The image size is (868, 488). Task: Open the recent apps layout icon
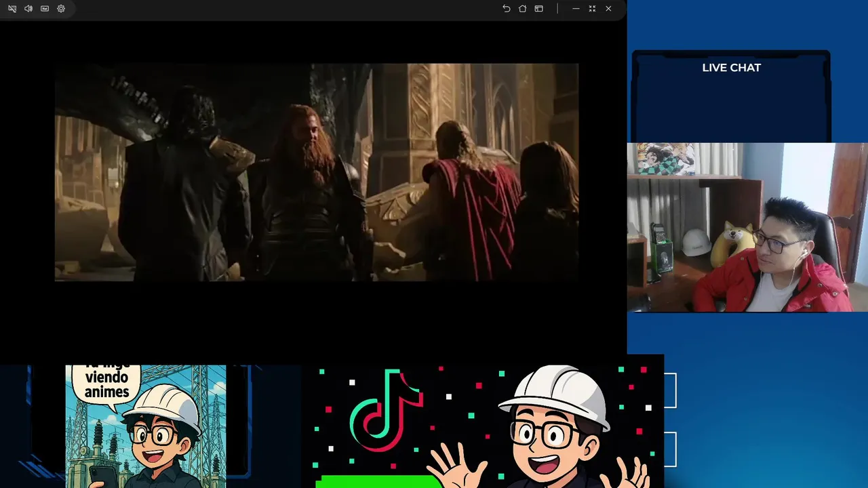(538, 9)
